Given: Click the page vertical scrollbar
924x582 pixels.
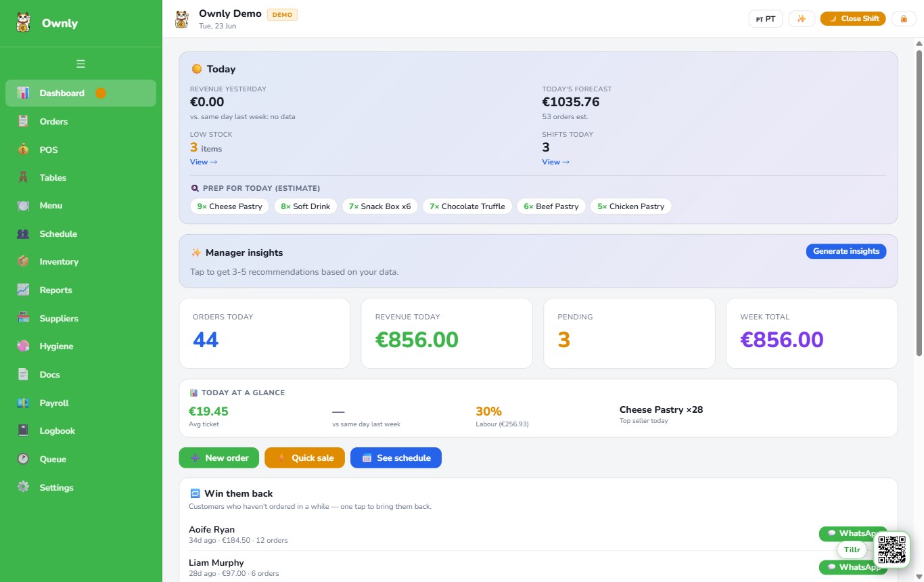Looking at the screenshot, I should pyautogui.click(x=919, y=202).
